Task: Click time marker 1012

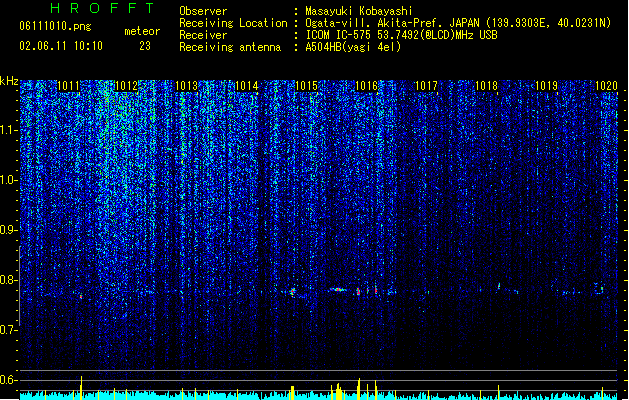Action: point(126,86)
